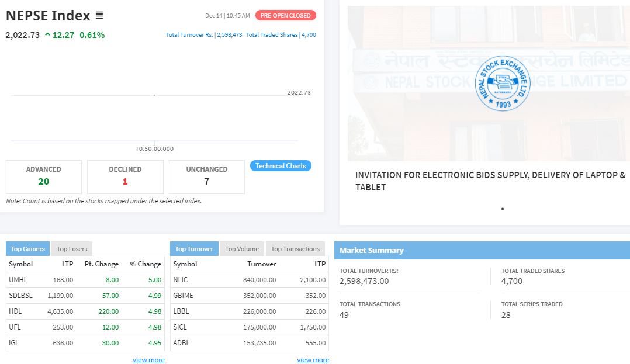630x364 pixels.
Task: Click the chart value label 2022.73
Action: tap(299, 92)
